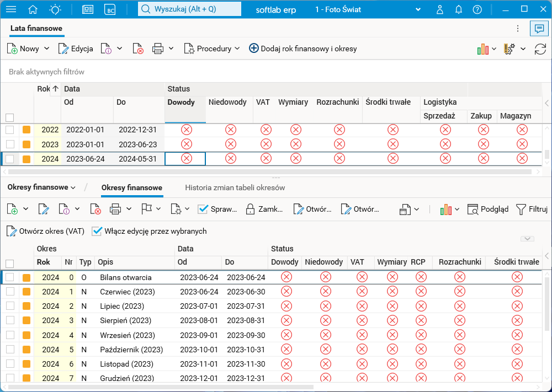Open the hamburger main menu

point(11,9)
